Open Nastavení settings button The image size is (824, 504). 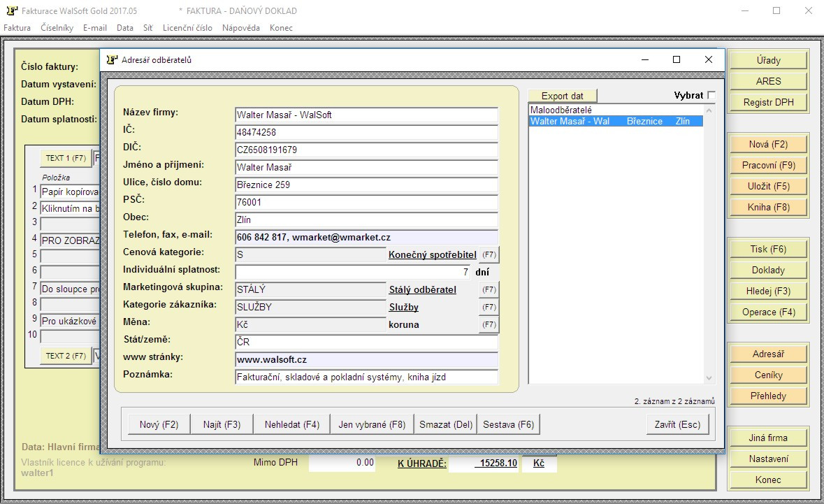tap(768, 459)
